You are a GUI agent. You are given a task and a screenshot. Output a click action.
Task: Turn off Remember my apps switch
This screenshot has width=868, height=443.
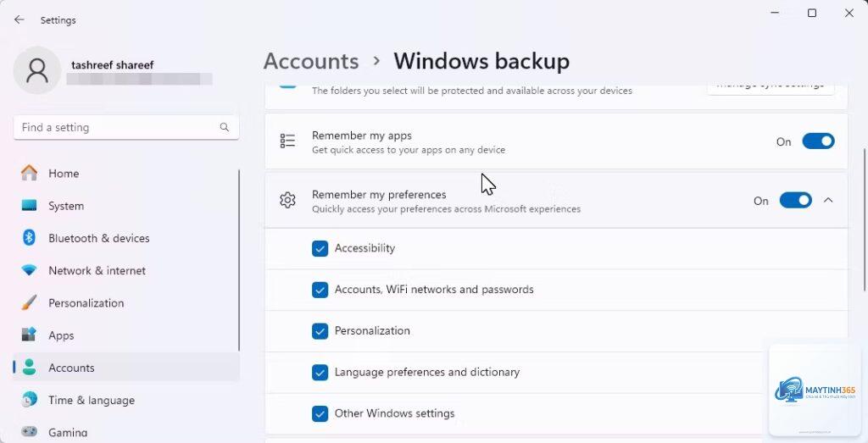(818, 141)
